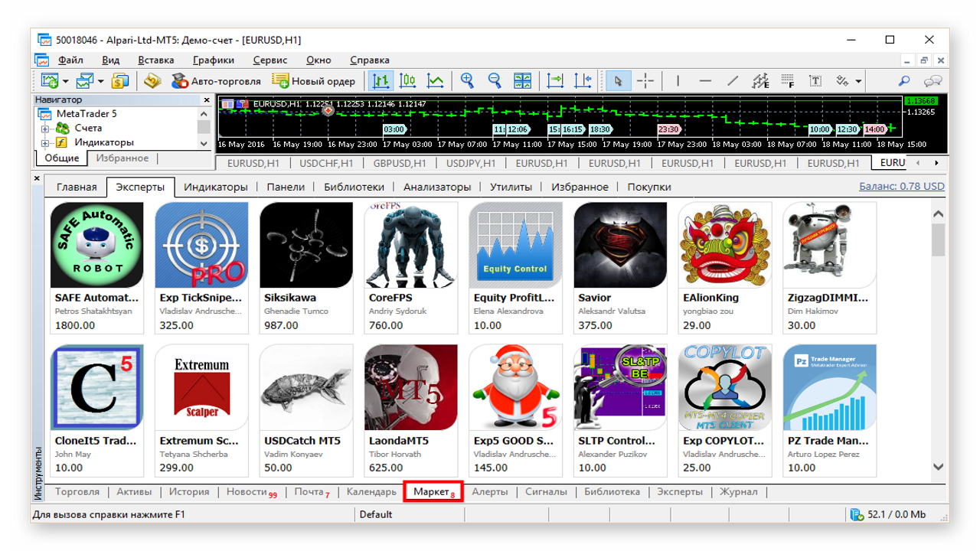Screen dimensions: 980x551
Task: Click the Новый ордер button
Action: [314, 80]
